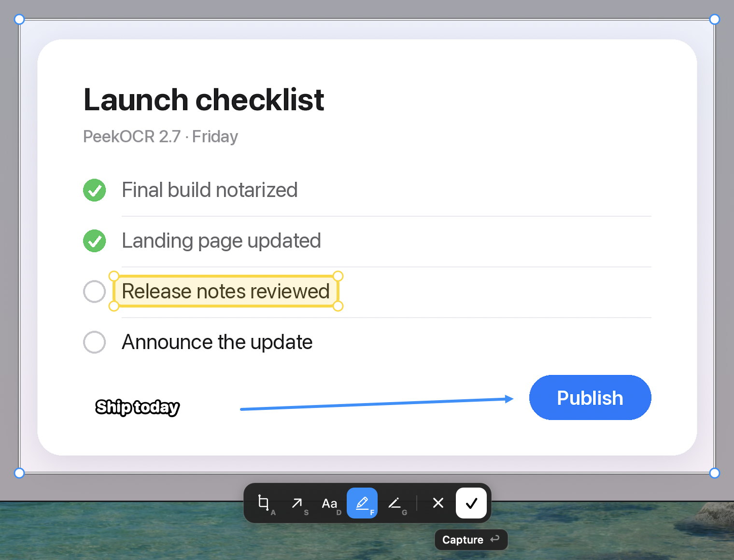Screen dimensions: 734x560
Task: Click the Release notes reviewed text
Action: click(226, 292)
